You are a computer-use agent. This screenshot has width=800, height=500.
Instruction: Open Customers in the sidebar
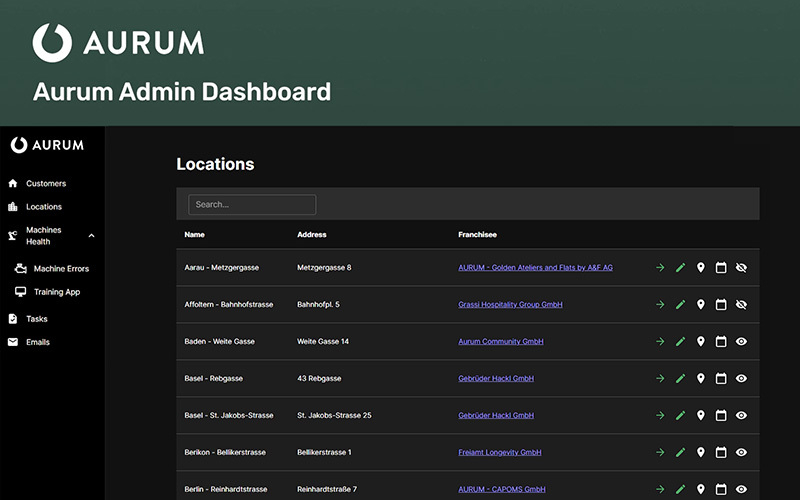[46, 183]
